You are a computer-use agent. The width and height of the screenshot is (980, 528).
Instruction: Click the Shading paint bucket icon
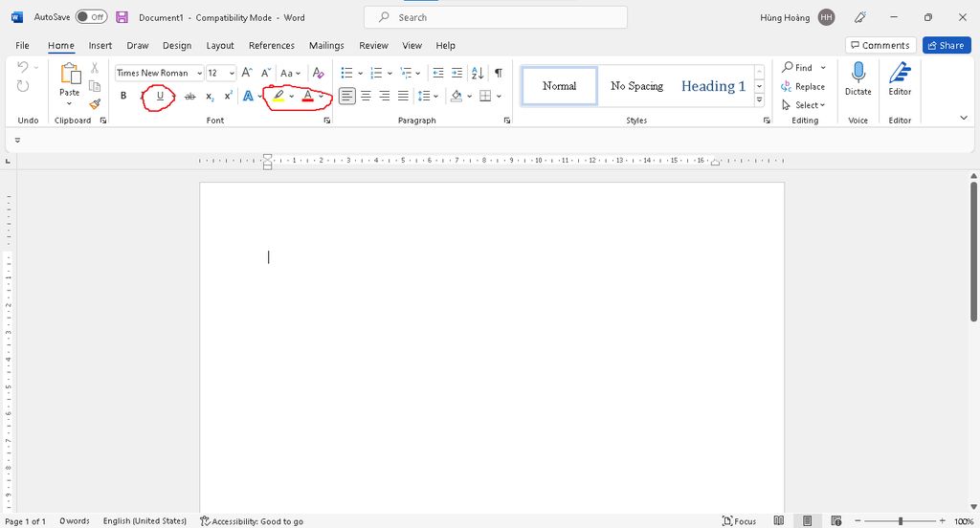pyautogui.click(x=457, y=96)
